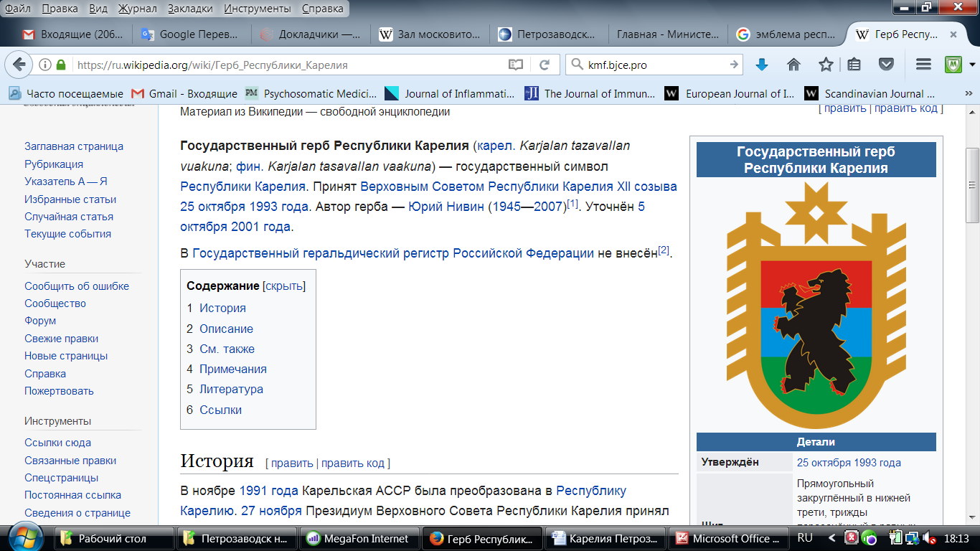Reload the current Wikipedia page
Image resolution: width=980 pixels, height=551 pixels.
pyautogui.click(x=545, y=65)
